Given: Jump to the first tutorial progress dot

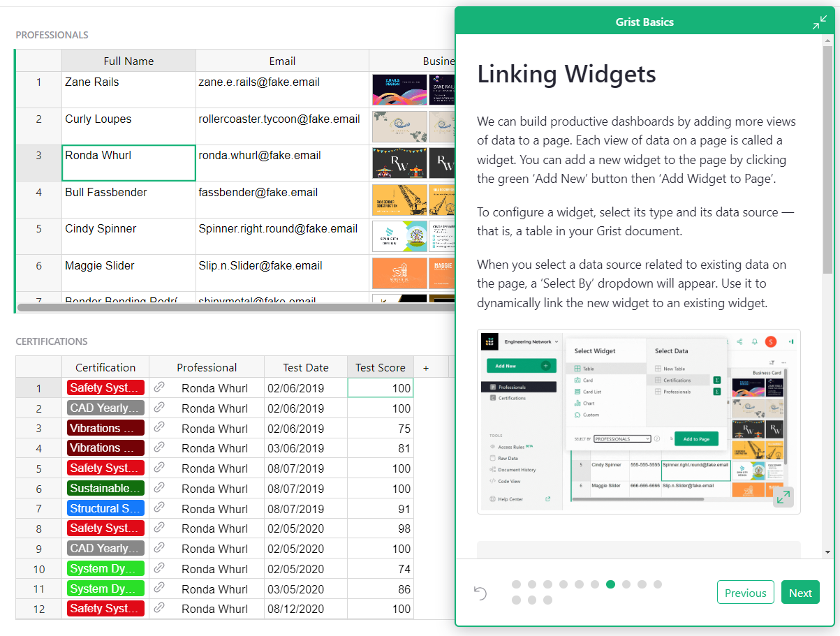Looking at the screenshot, I should (x=516, y=584).
